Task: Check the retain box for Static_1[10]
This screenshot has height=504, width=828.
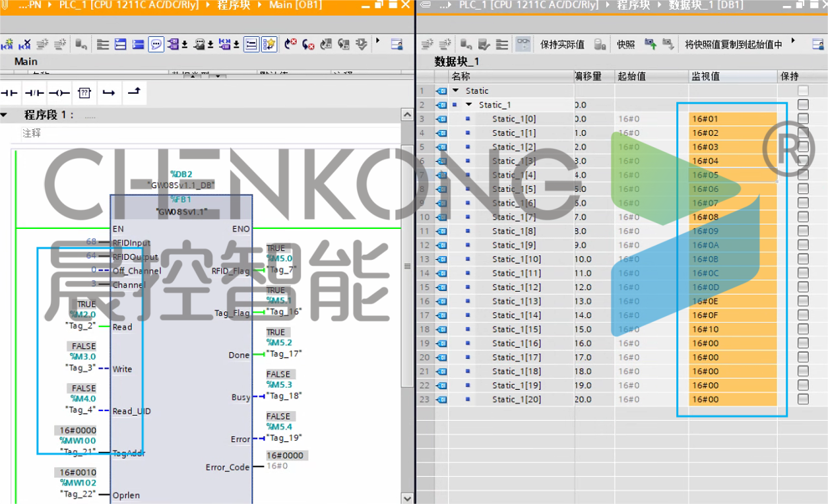Action: [802, 259]
